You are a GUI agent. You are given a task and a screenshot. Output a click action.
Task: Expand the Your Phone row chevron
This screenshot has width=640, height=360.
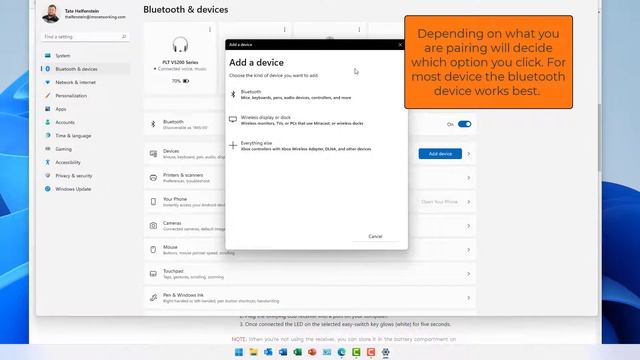[x=469, y=202]
